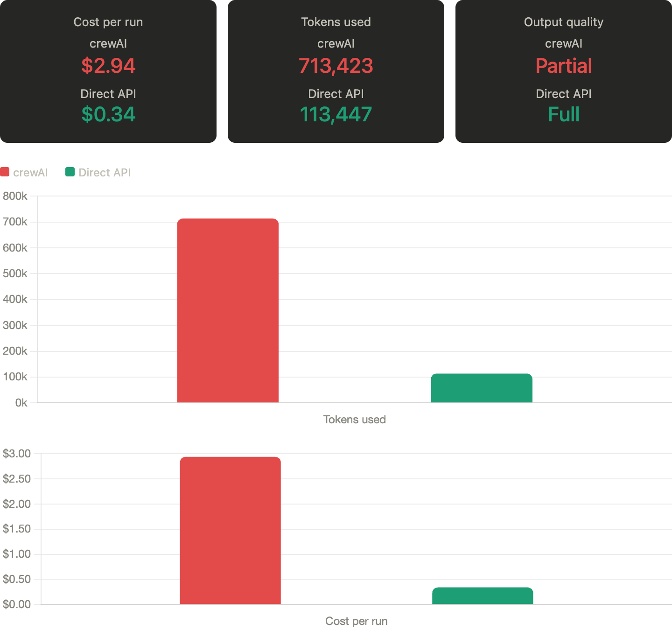Click the Tokens used chart axis label
Image resolution: width=672 pixels, height=631 pixels.
click(x=355, y=420)
